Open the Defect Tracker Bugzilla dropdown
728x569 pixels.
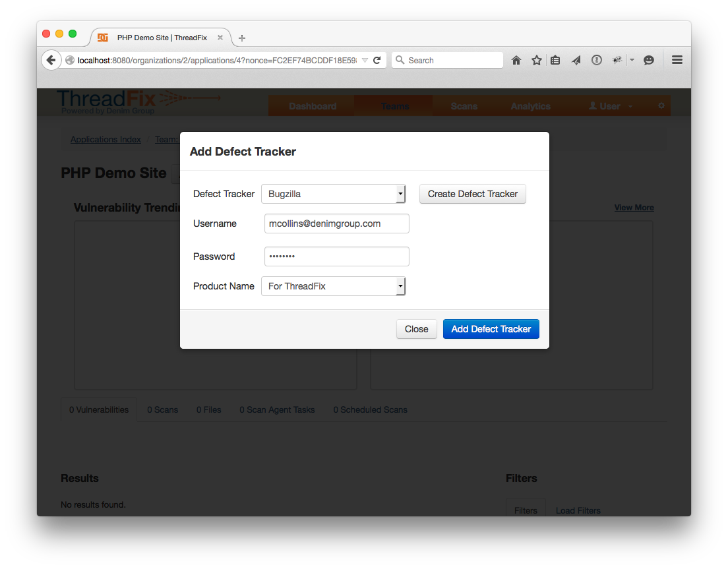334,194
